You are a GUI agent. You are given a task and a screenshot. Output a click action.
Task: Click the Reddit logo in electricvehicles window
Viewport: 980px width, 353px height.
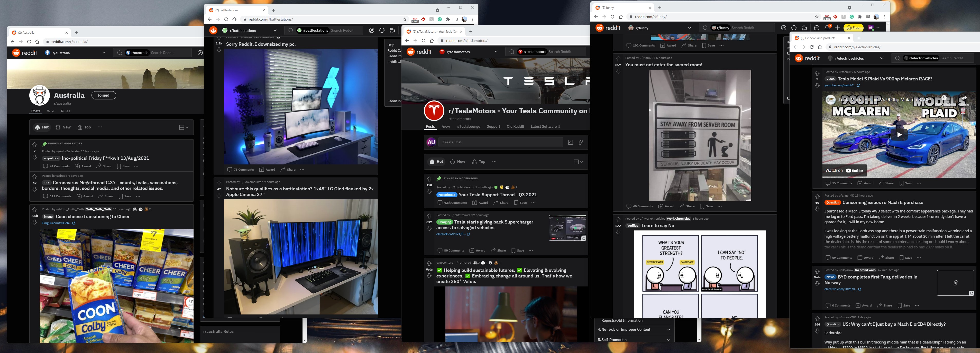pos(807,58)
